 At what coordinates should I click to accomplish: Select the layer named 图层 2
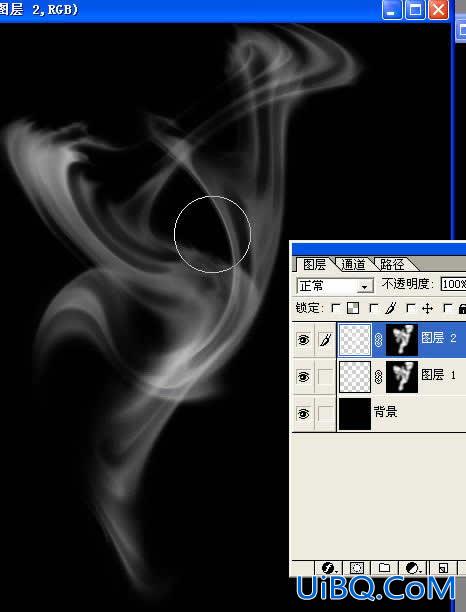click(439, 338)
